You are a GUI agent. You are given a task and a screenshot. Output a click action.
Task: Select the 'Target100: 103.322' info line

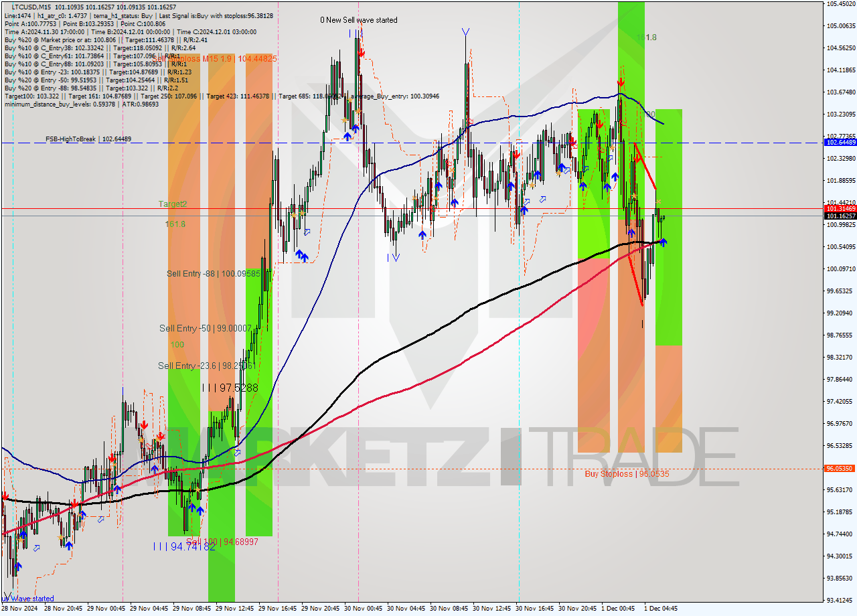coord(222,96)
